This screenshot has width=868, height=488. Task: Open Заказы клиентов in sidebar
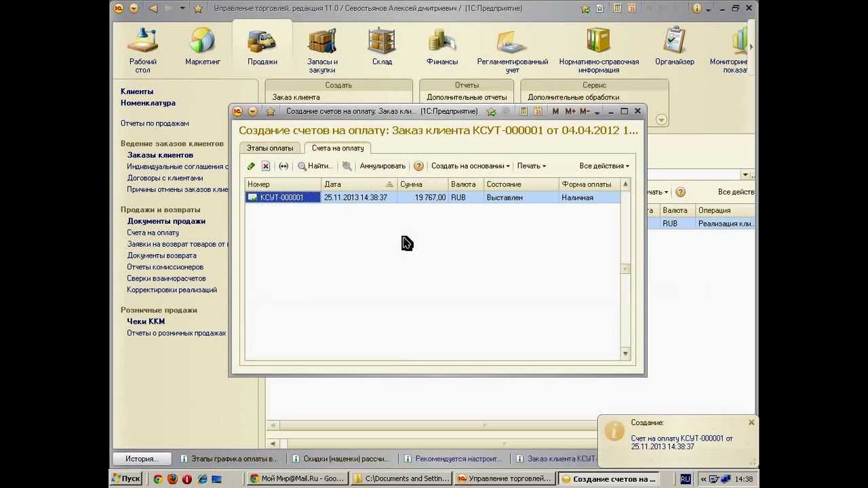tap(160, 155)
